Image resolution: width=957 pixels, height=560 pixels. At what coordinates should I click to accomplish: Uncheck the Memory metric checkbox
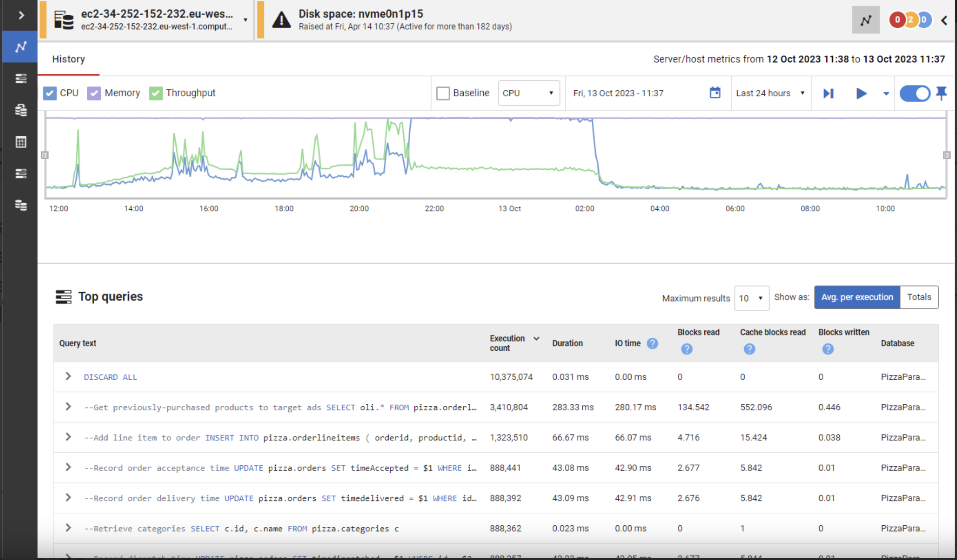(x=94, y=93)
